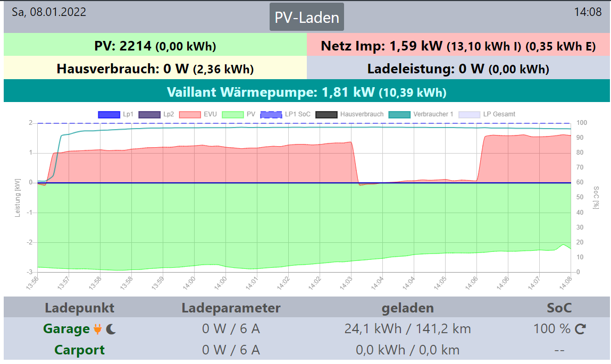Click the Ladeleistung 0 W tile
This screenshot has height=364, width=611.
point(458,69)
